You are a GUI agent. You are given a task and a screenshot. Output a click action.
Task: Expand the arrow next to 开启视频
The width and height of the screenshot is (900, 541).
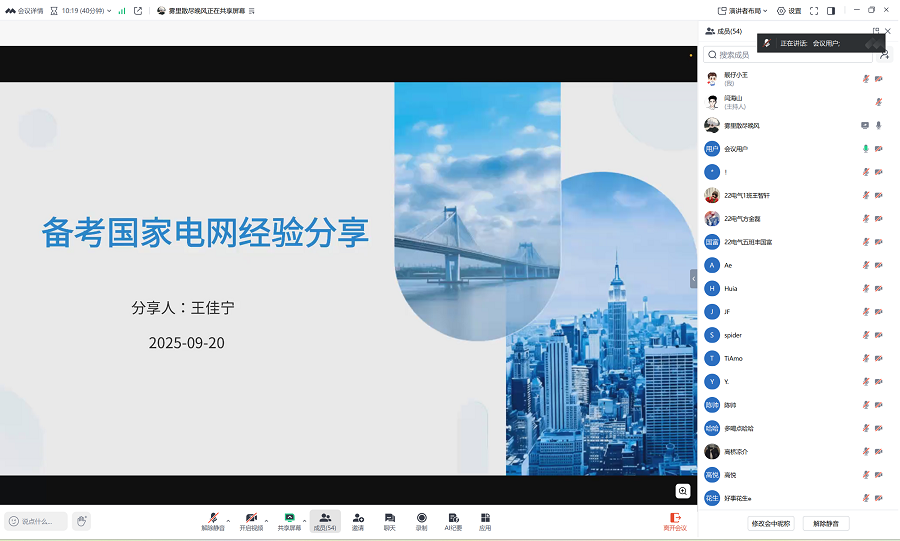click(267, 520)
